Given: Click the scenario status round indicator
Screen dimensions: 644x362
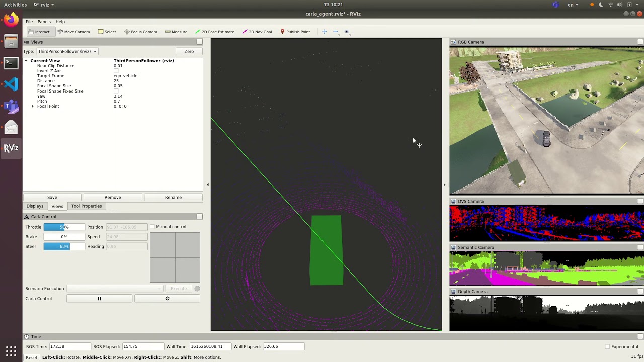Looking at the screenshot, I should click(197, 289).
